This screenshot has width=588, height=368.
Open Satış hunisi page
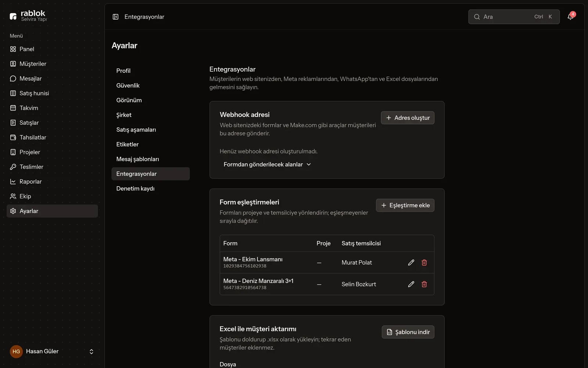[52, 93]
